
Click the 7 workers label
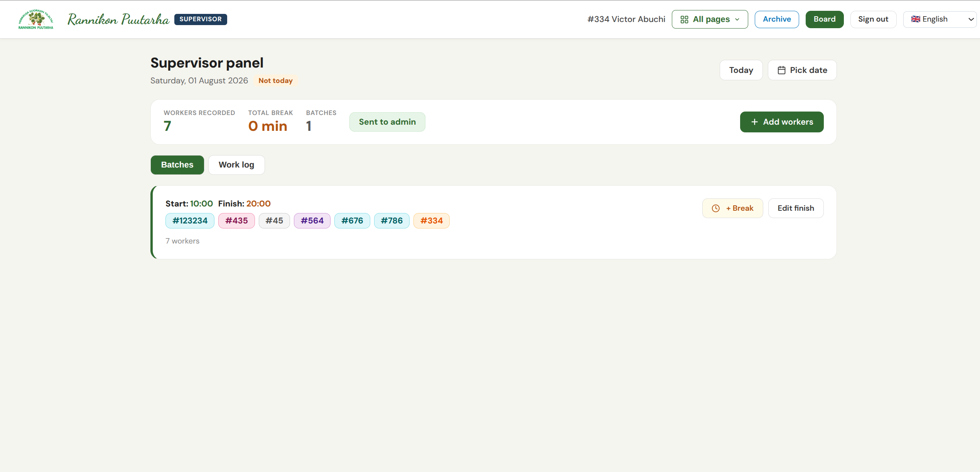click(182, 241)
